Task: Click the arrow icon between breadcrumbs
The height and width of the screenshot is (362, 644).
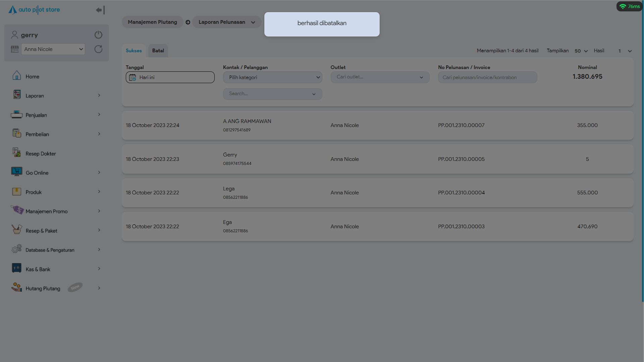Action: (x=188, y=22)
